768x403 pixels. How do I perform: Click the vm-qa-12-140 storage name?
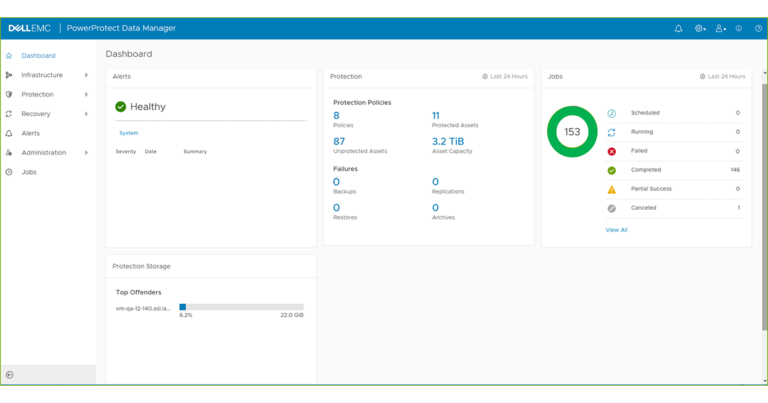(143, 308)
